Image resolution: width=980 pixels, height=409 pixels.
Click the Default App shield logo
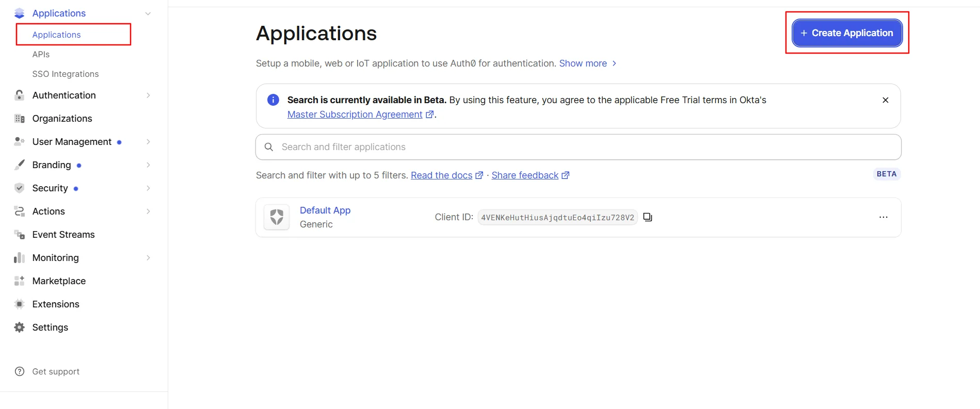pos(277,217)
